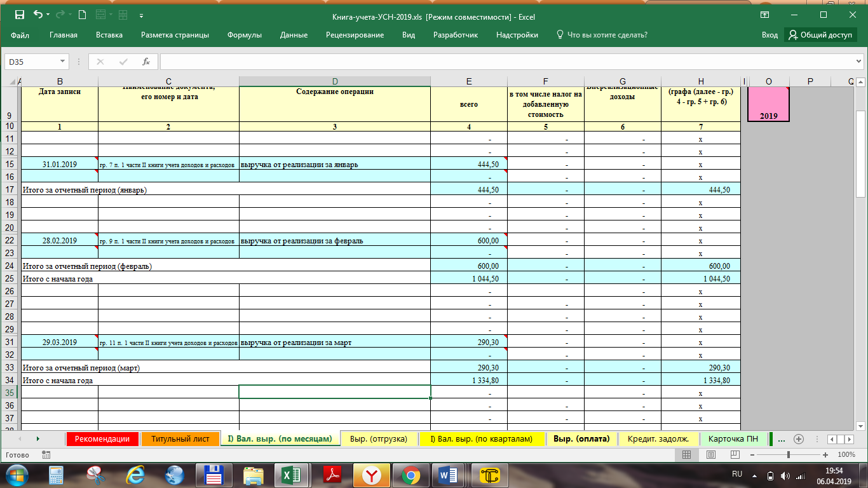Open the Name Box dropdown arrow
This screenshot has width=868, height=488.
(x=62, y=62)
